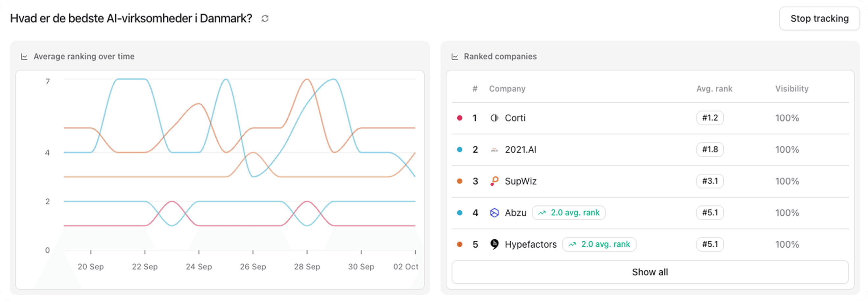Viewport: 868px width, 301px height.
Task: Click the #1.2 rank badge for Corti
Action: 710,118
